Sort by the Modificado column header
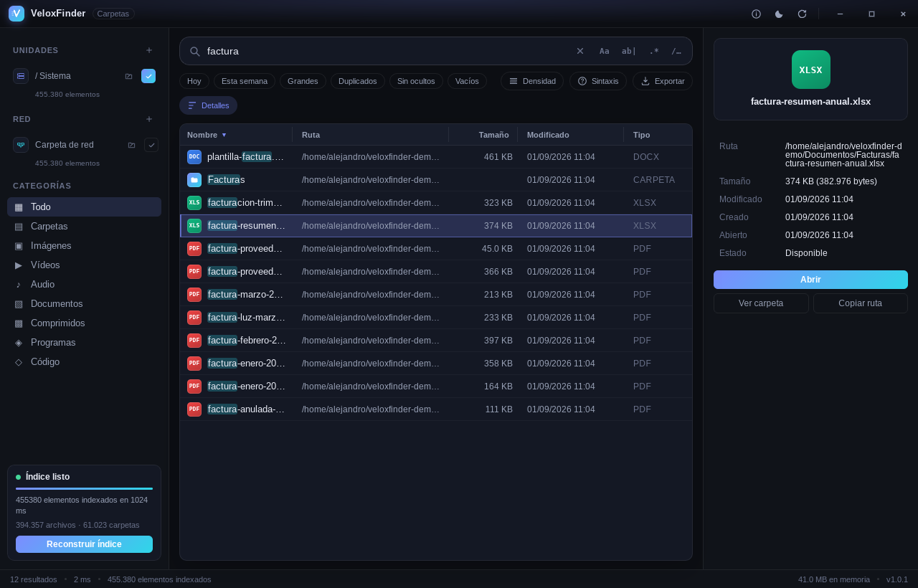This screenshot has height=588, width=918. point(571,135)
